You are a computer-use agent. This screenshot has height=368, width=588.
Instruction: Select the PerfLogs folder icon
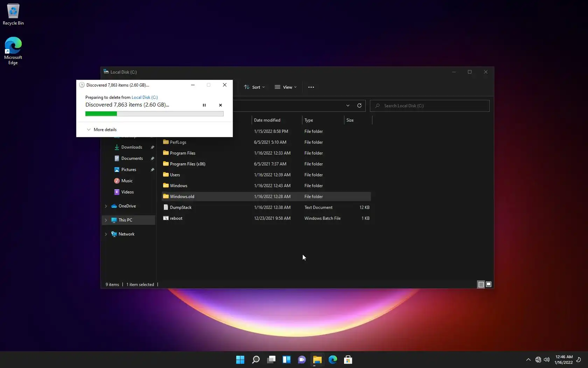(166, 142)
